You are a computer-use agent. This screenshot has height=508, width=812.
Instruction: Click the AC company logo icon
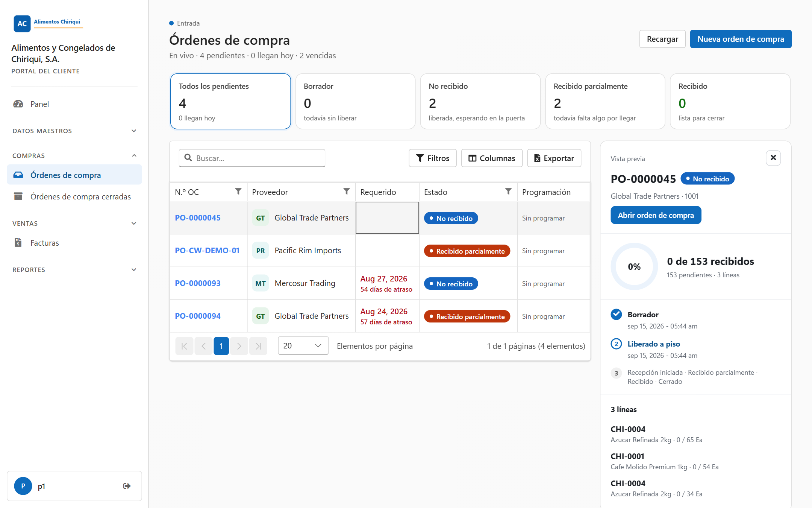22,23
